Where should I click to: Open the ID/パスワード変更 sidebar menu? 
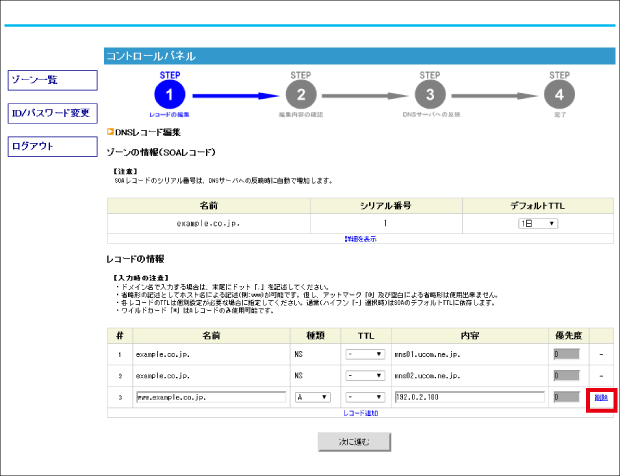(53, 113)
